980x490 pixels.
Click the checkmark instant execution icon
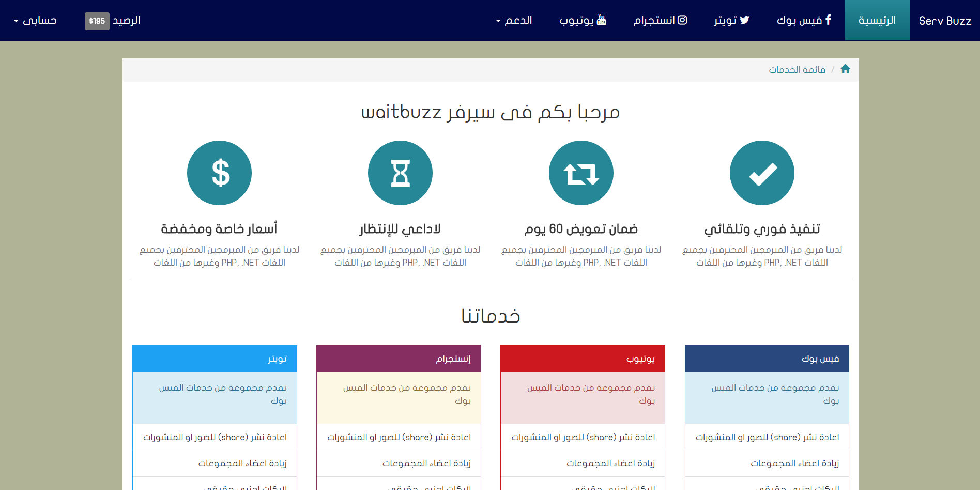click(762, 173)
